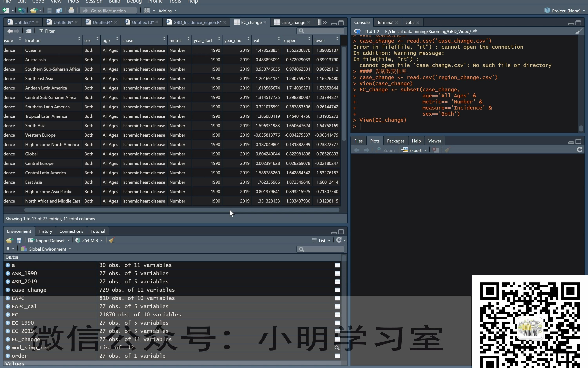Click the Save document icon
This screenshot has height=368, width=588.
(x=50, y=10)
